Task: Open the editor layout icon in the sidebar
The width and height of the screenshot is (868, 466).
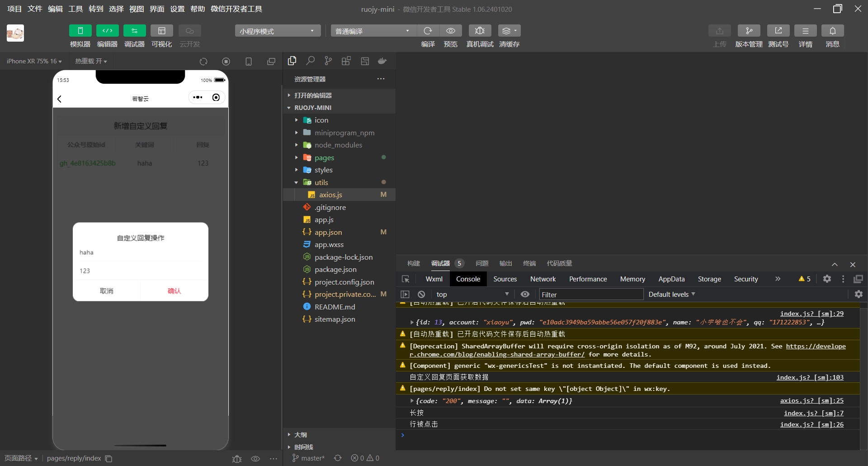Action: 365,61
